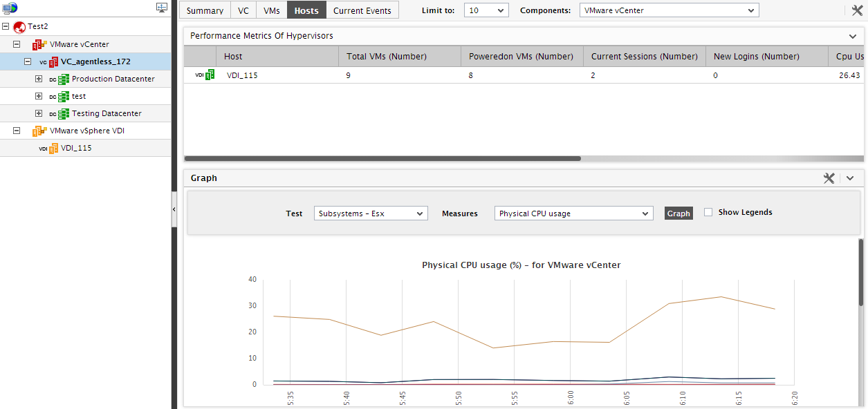Viewport: 868px width, 409px height.
Task: Select the Test2 tree label
Action: 38,26
